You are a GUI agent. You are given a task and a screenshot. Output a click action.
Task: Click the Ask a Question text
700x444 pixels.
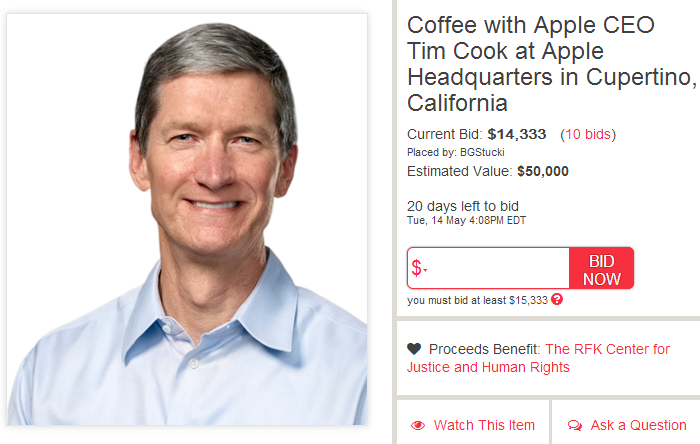coord(638,425)
